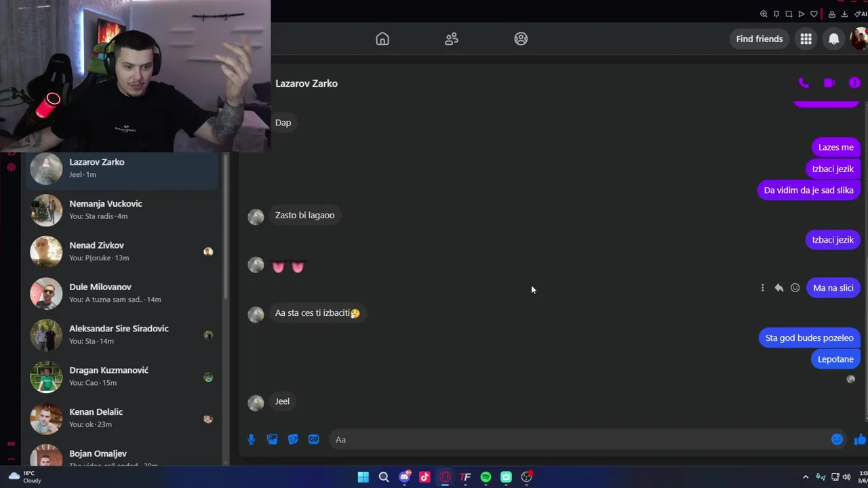
Task: Send a voice clip using microphone icon
Action: (251, 439)
